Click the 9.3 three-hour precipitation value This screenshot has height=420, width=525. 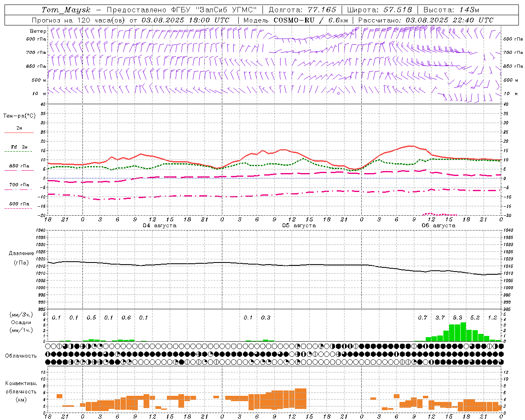[x=457, y=317]
